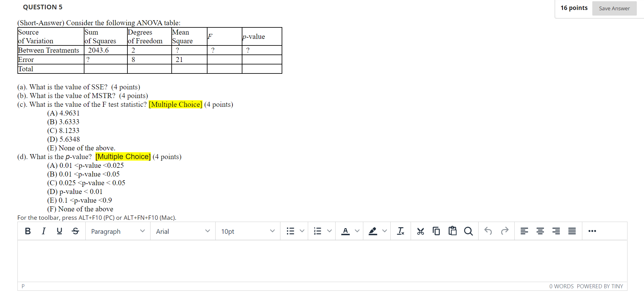Viewport: 644px width, 292px height.
Task: Select the 2043.6 table cell
Action: click(x=106, y=50)
